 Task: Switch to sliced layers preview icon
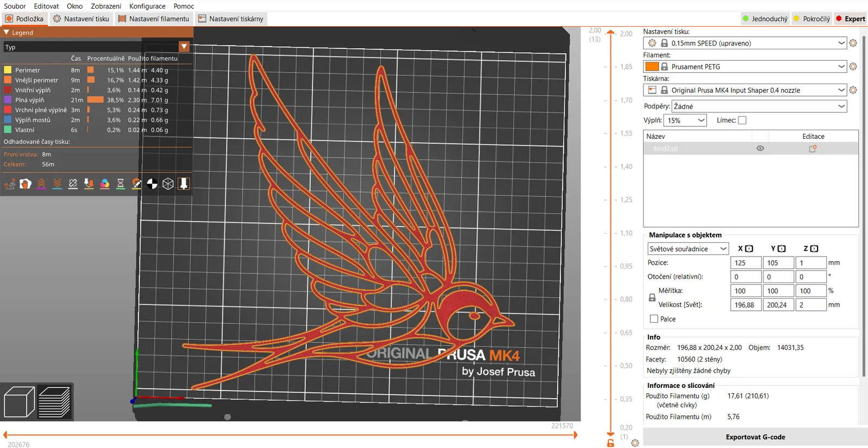pos(54,402)
